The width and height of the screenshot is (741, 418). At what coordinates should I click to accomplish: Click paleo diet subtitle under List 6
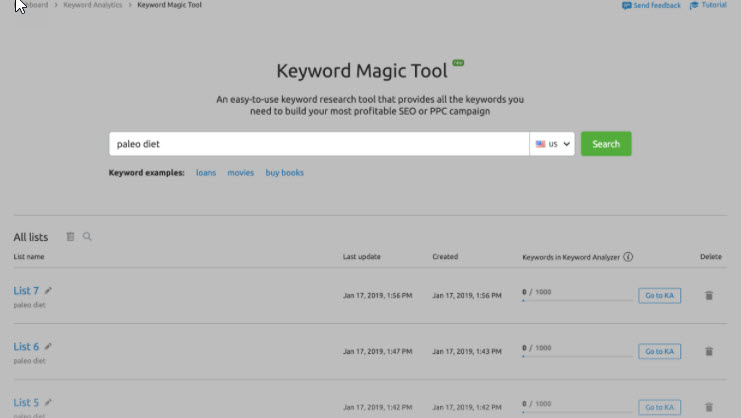(x=29, y=361)
